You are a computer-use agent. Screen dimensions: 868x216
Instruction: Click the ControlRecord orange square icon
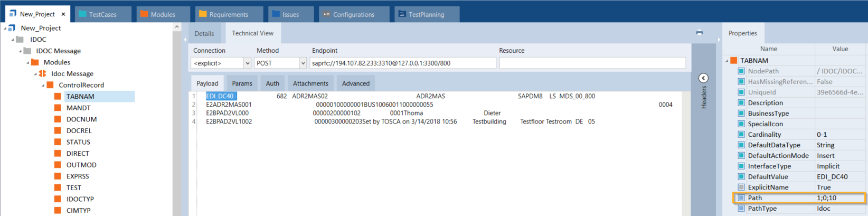50,85
